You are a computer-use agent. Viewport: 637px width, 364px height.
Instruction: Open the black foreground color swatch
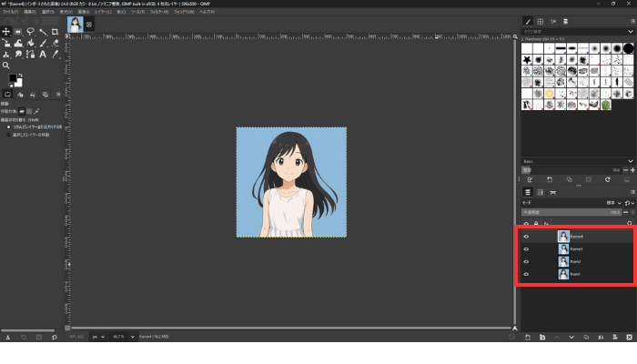click(x=13, y=77)
